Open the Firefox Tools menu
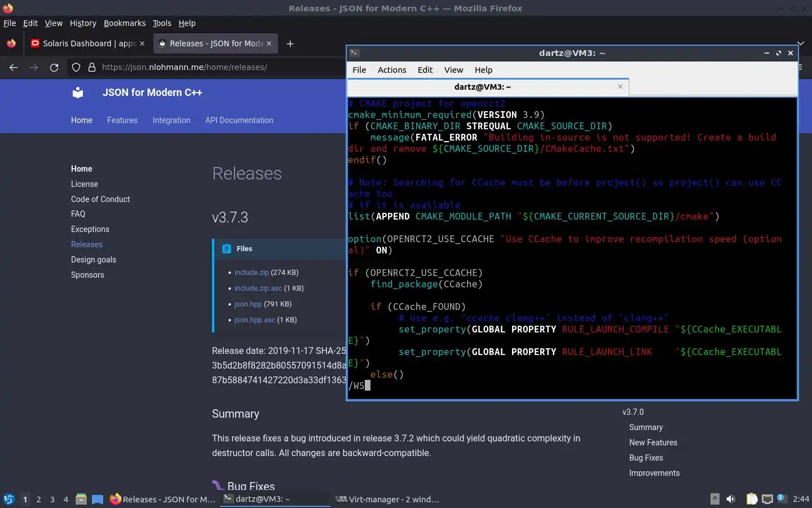 [162, 23]
